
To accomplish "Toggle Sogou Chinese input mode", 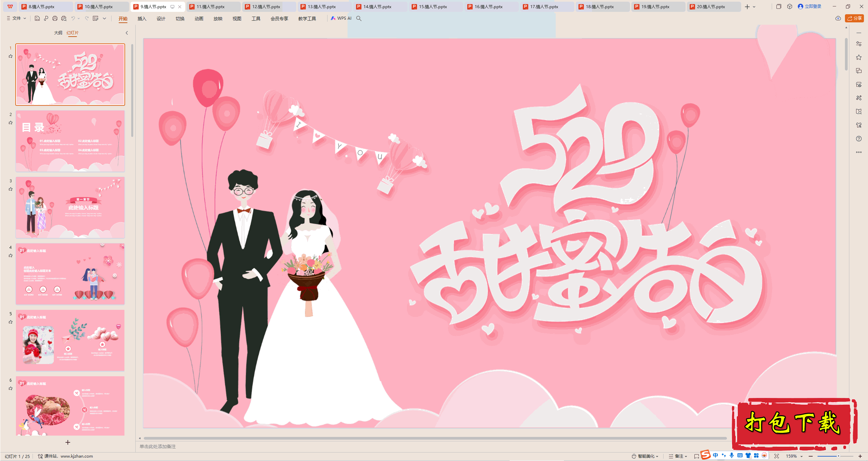I will pyautogui.click(x=715, y=455).
